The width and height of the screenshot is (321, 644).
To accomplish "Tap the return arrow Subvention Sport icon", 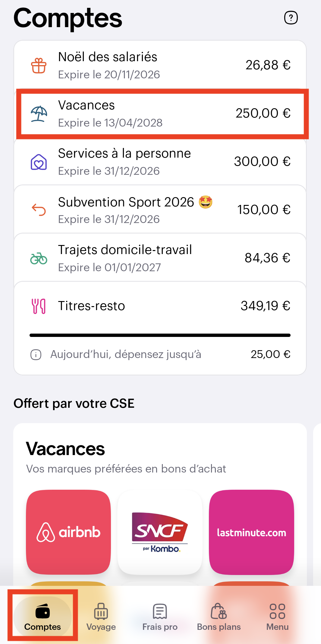I will 39,210.
